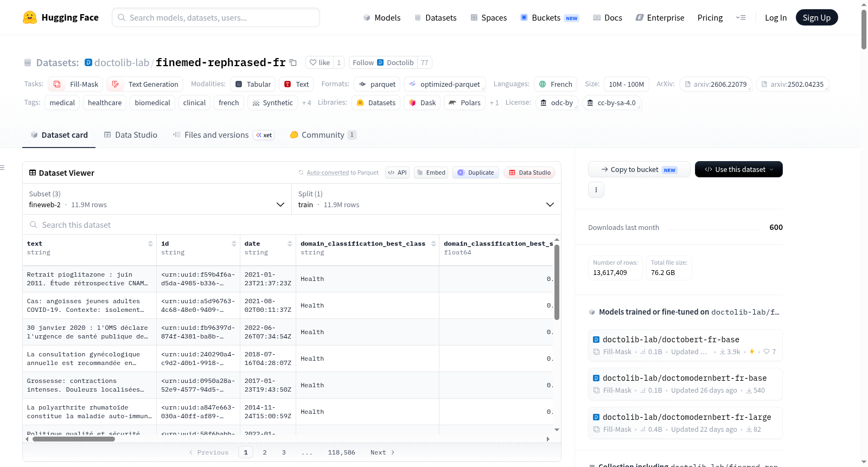This screenshot has height=467, width=868.
Task: Copy dataset name with the copy icon
Action: (293, 62)
